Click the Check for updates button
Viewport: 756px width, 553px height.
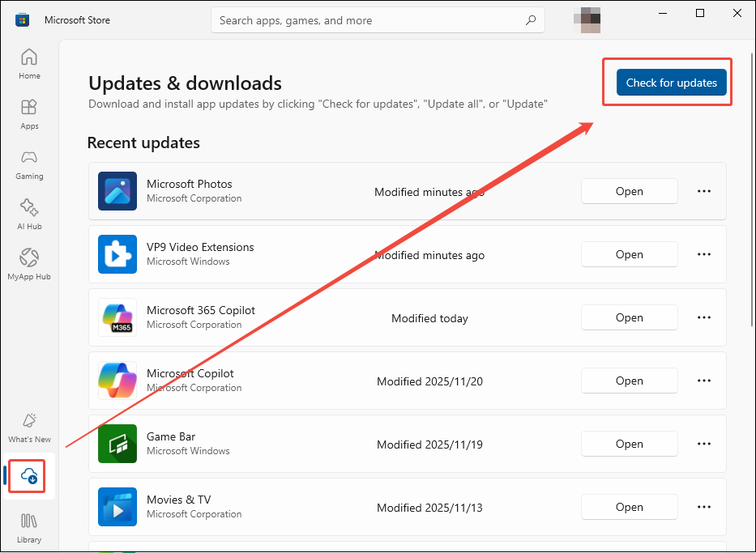click(x=672, y=83)
